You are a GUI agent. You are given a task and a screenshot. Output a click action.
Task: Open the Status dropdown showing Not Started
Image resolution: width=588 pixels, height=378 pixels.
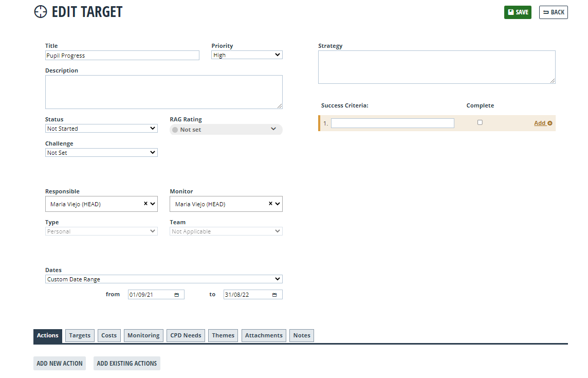click(101, 129)
